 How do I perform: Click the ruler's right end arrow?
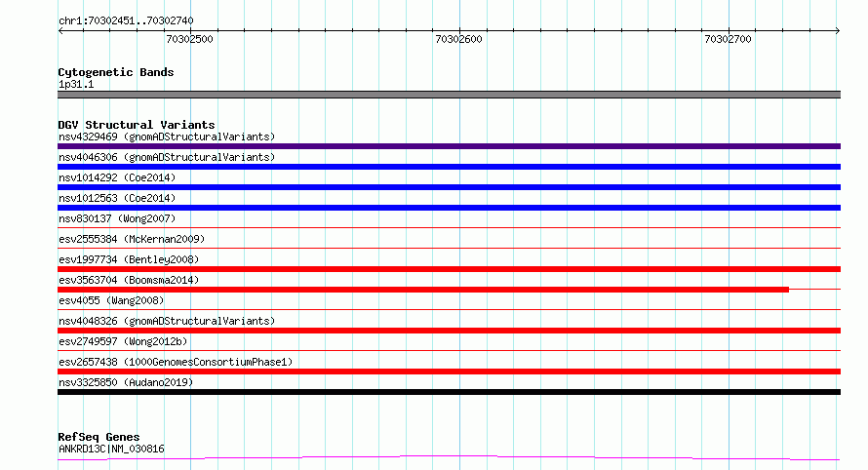click(x=838, y=31)
